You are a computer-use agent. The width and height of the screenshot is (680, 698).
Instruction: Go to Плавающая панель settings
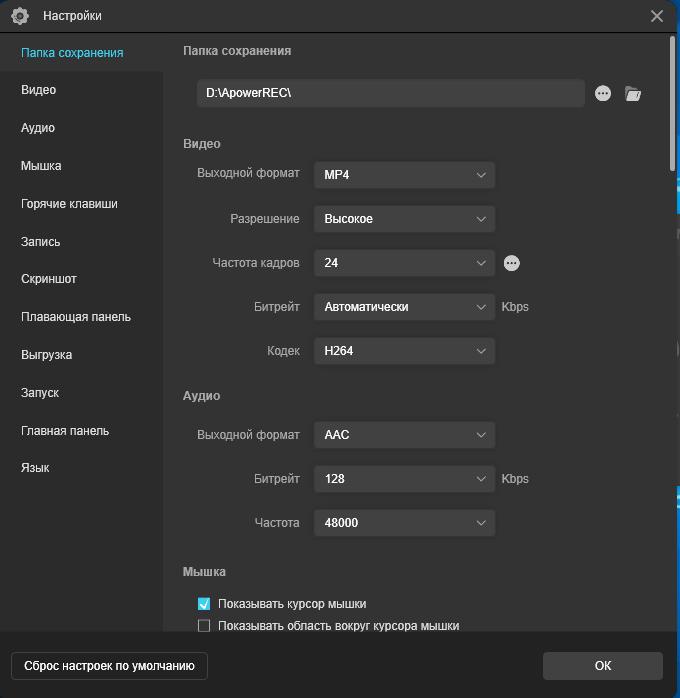click(x=76, y=317)
